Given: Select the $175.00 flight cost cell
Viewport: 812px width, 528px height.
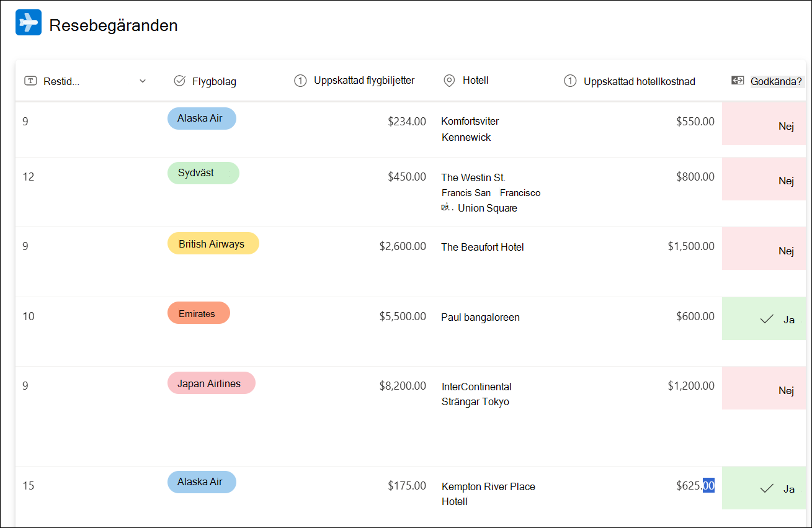Looking at the screenshot, I should tap(407, 486).
